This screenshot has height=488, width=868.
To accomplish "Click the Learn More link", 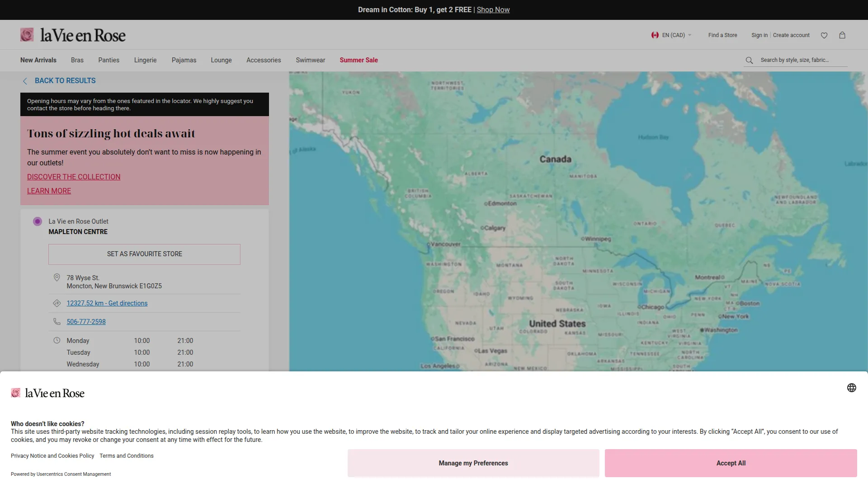I will tap(49, 191).
